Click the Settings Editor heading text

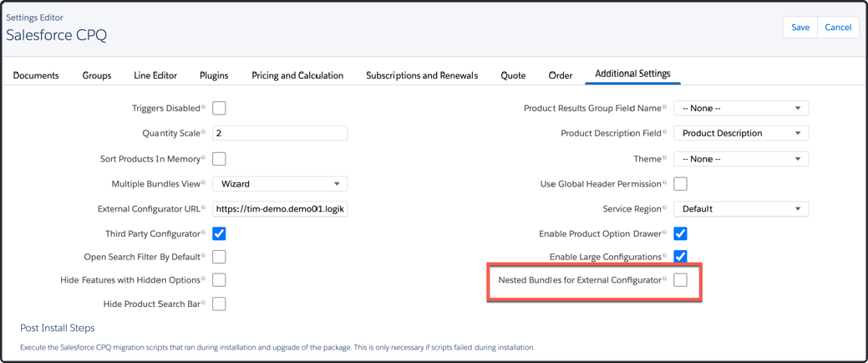click(x=34, y=18)
